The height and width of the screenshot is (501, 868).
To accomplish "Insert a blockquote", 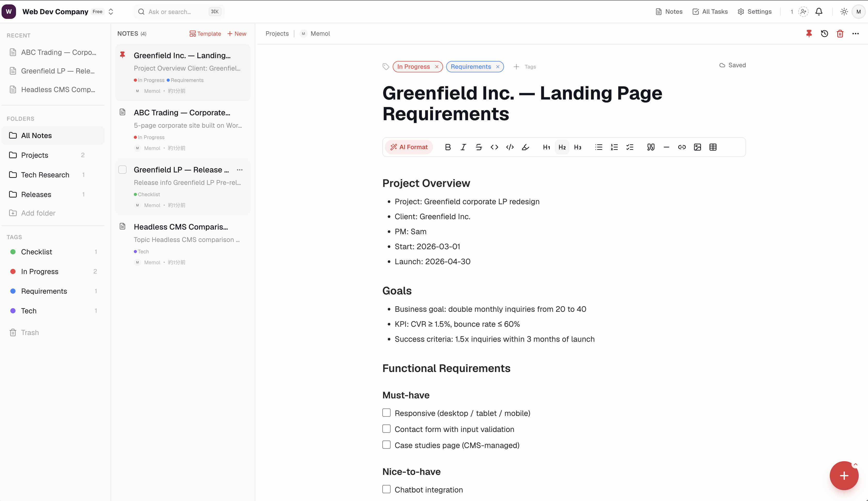I will tap(651, 147).
